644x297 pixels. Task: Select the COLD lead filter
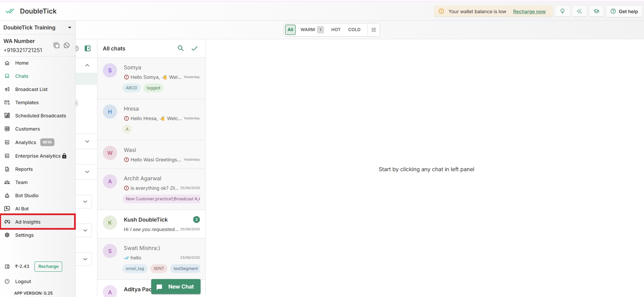coord(354,30)
